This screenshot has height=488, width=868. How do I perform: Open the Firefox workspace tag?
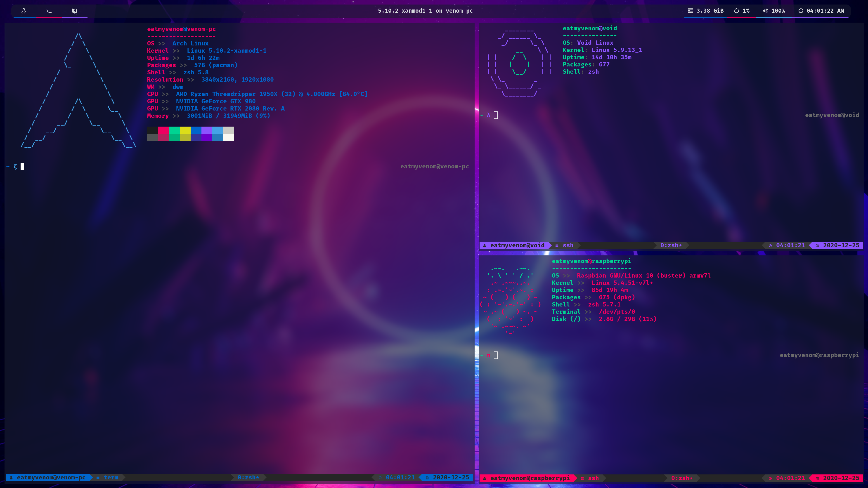[x=74, y=11]
